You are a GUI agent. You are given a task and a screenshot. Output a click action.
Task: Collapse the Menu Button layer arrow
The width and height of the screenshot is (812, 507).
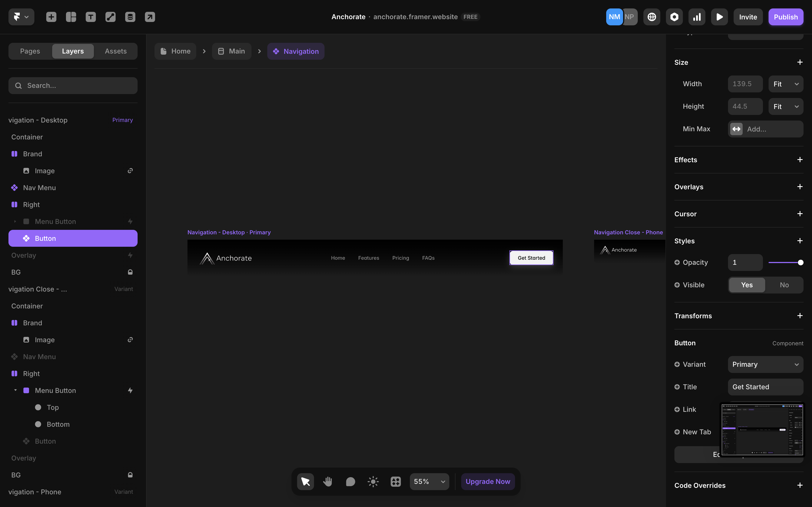tap(16, 390)
